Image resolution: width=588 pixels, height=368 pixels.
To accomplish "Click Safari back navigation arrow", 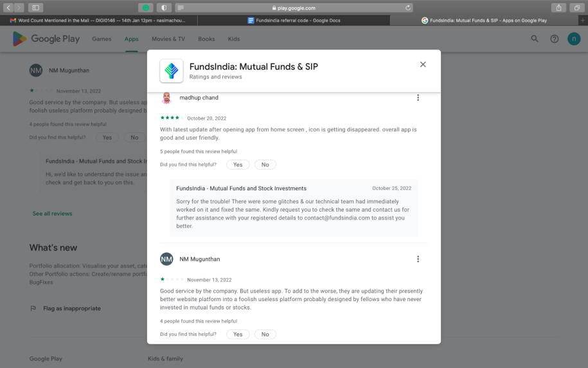I will coord(8,8).
